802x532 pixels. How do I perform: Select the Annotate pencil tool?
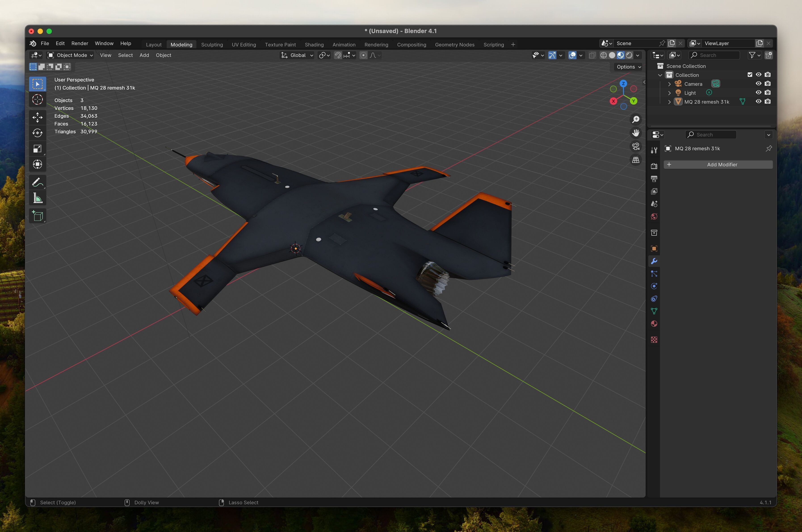(37, 182)
